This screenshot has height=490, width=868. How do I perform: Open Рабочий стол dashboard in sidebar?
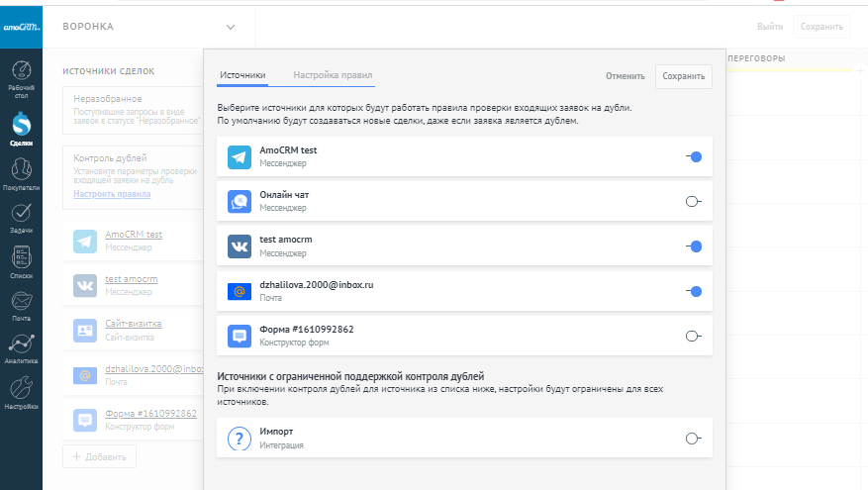(21, 75)
